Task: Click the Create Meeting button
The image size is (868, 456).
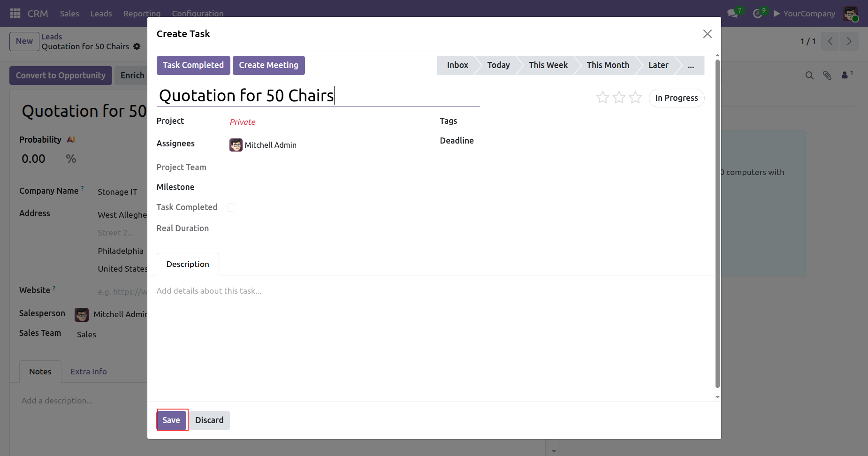Action: (x=268, y=65)
